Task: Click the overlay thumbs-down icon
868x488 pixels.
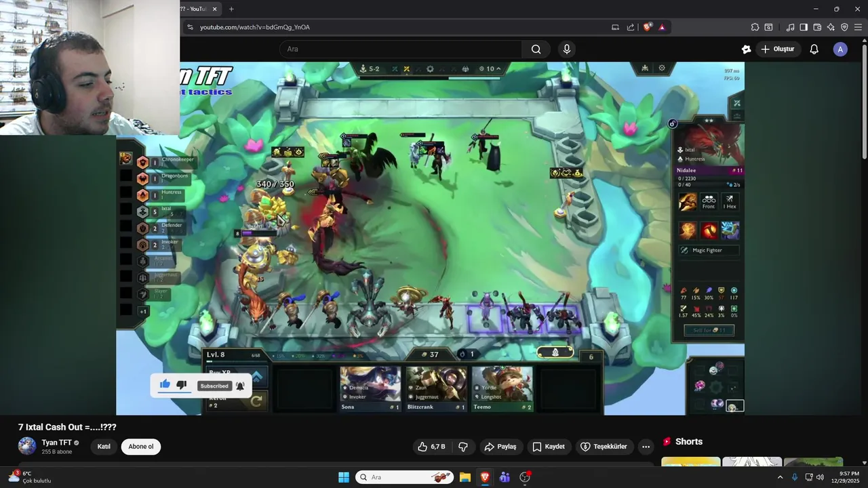Action: tap(182, 385)
